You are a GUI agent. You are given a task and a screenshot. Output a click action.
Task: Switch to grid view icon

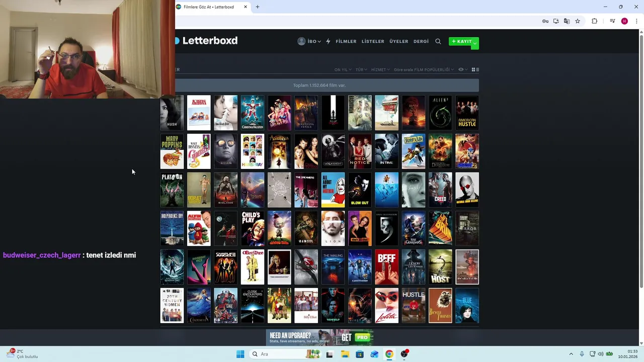[473, 69]
